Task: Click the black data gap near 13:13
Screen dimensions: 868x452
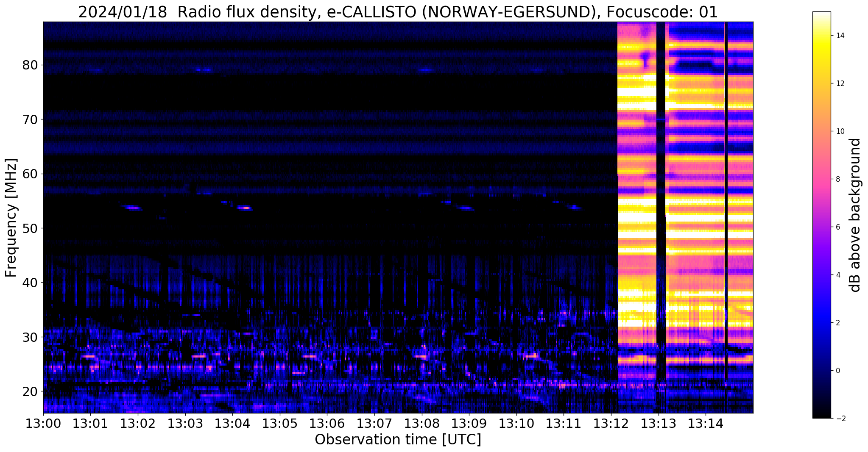Action: point(661,217)
